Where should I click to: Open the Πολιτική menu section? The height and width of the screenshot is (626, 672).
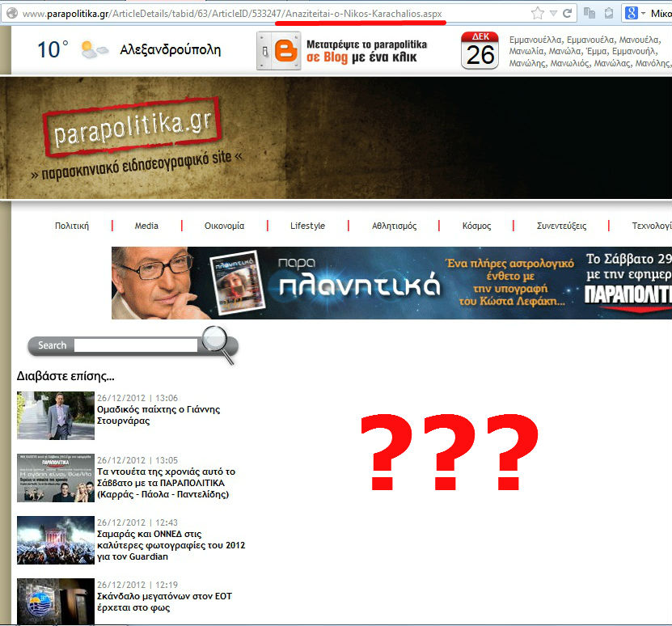pyautogui.click(x=72, y=226)
